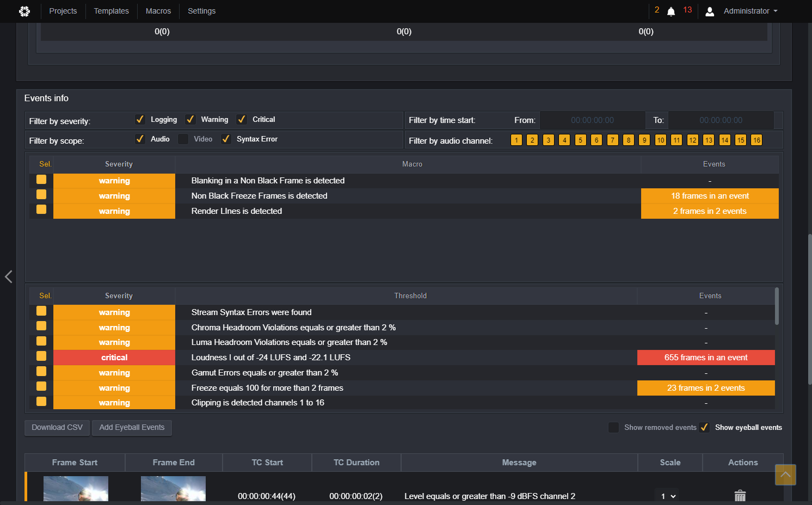Open the Settings menu

[x=202, y=11]
